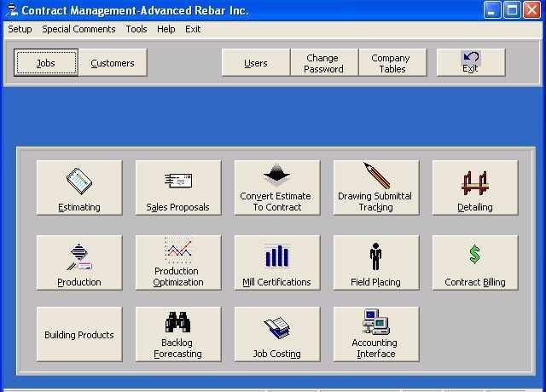Launch Convert Estimate To Contract
This screenshot has width=546, height=392.
coord(277,187)
